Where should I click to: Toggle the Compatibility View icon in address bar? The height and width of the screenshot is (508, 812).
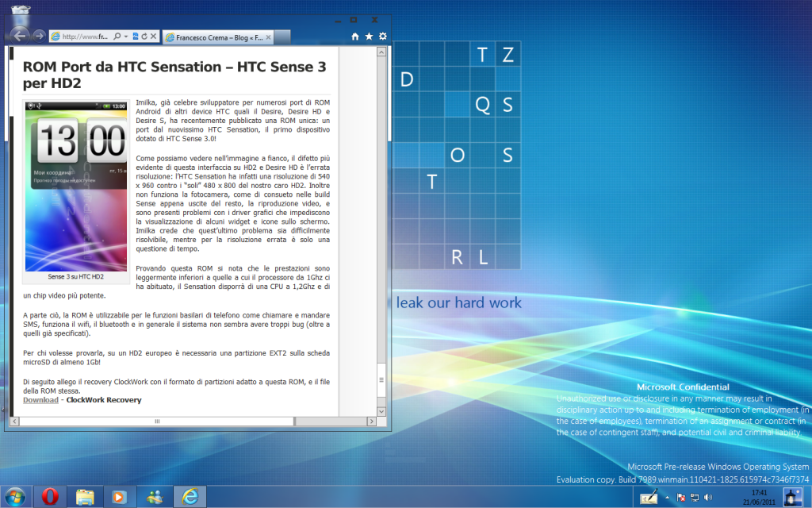coord(136,37)
